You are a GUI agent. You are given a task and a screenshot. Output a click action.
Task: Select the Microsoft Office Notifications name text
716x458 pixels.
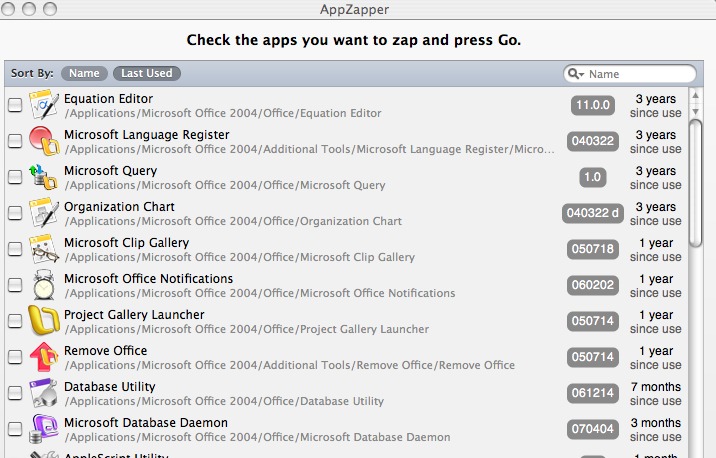pyautogui.click(x=148, y=279)
